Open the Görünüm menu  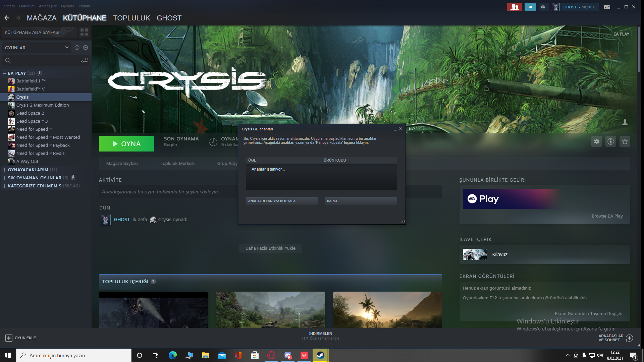tap(26, 6)
